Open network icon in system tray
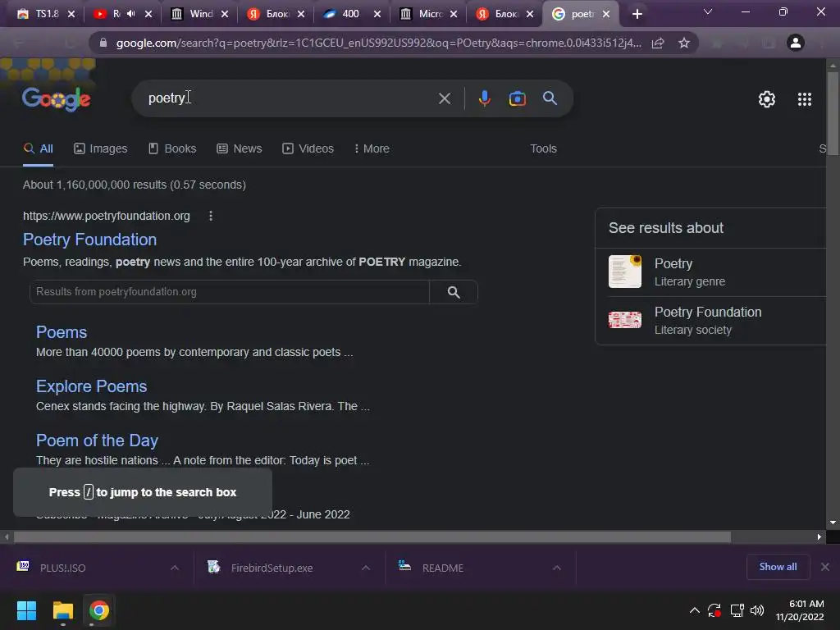The width and height of the screenshot is (840, 630). tap(737, 610)
